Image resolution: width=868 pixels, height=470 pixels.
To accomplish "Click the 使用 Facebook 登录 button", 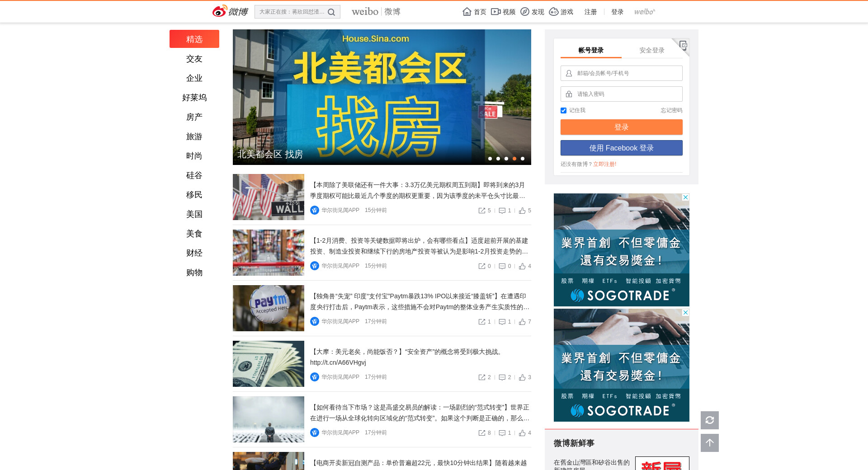I will point(621,148).
